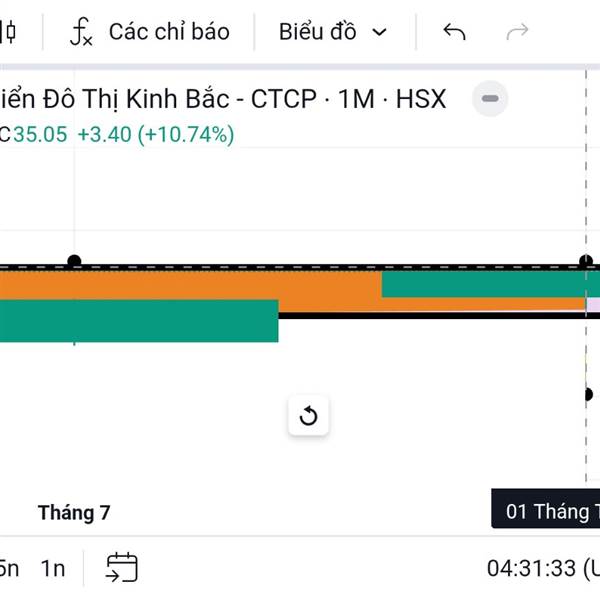Image resolution: width=600 pixels, height=600 pixels.
Task: Select the 5n time range
Action: [9, 569]
